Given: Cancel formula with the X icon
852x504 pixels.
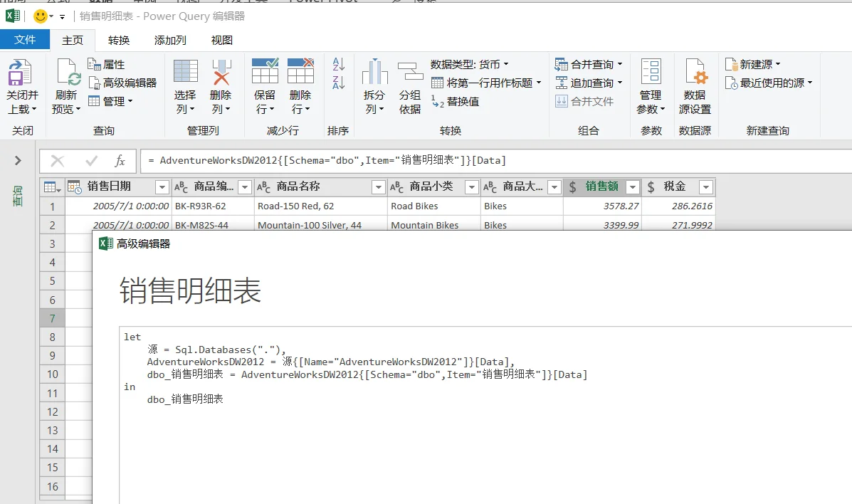Looking at the screenshot, I should 58,160.
